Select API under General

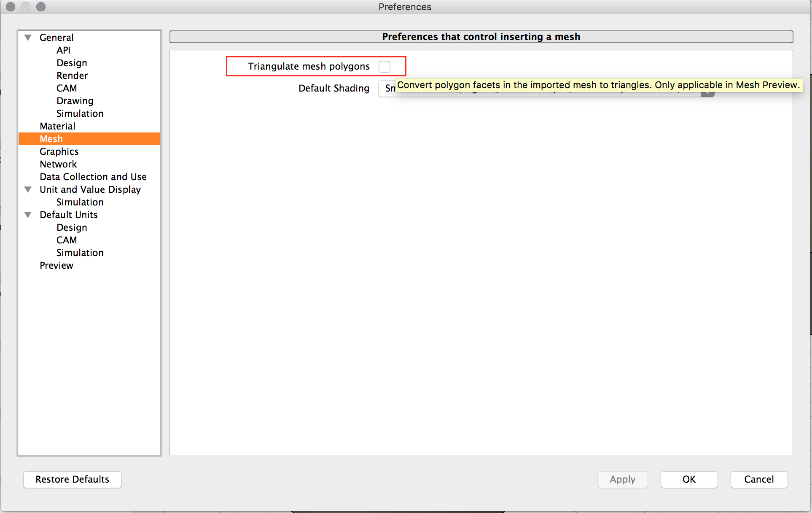click(63, 50)
